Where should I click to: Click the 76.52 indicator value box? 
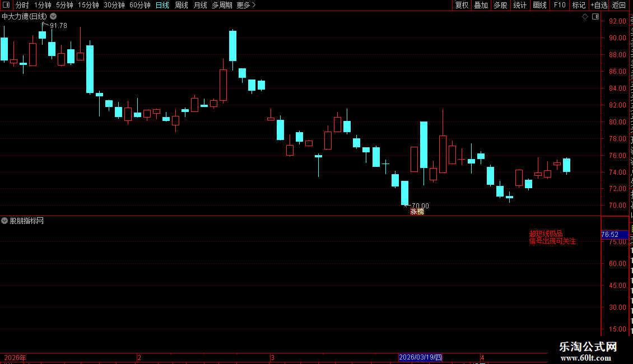click(x=615, y=235)
